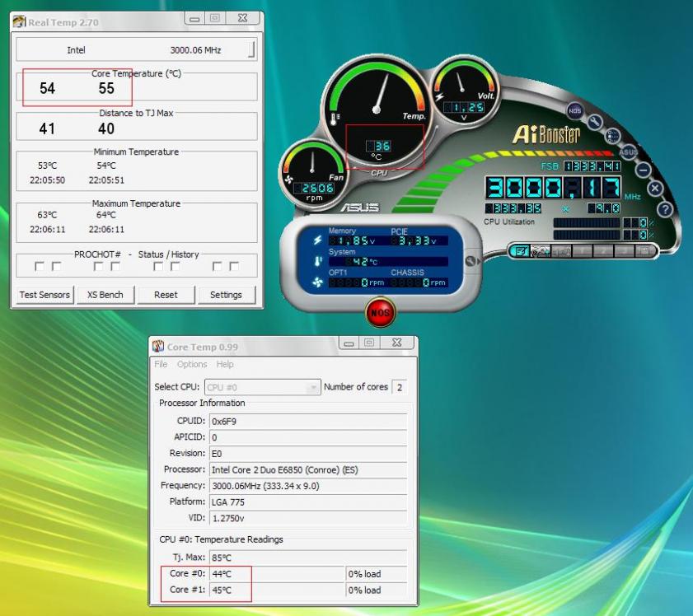The width and height of the screenshot is (693, 616).
Task: Click the Core Temp title bar icon
Action: tap(158, 347)
